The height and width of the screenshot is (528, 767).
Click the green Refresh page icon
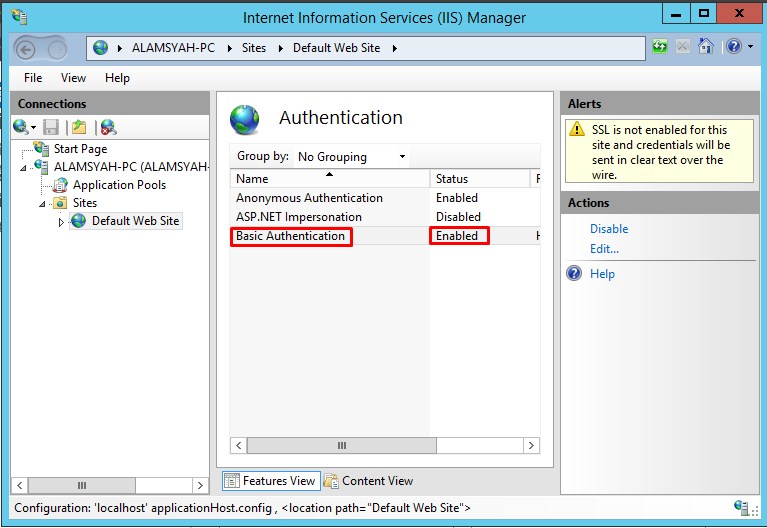[x=660, y=46]
